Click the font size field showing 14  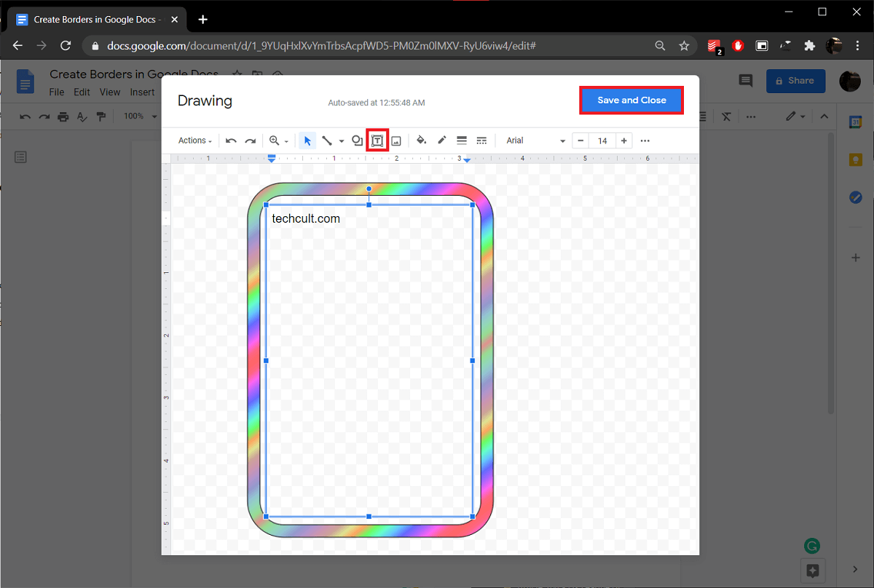click(x=602, y=140)
